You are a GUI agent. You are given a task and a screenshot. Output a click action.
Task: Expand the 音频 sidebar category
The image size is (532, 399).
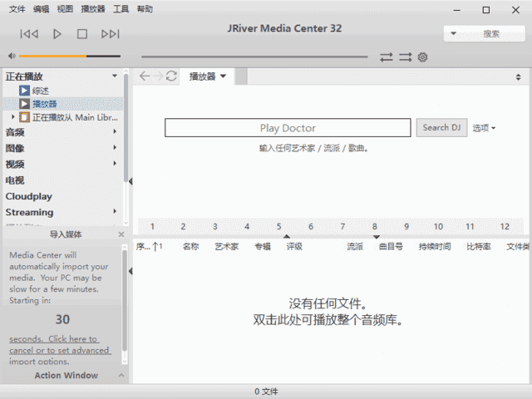click(x=115, y=131)
